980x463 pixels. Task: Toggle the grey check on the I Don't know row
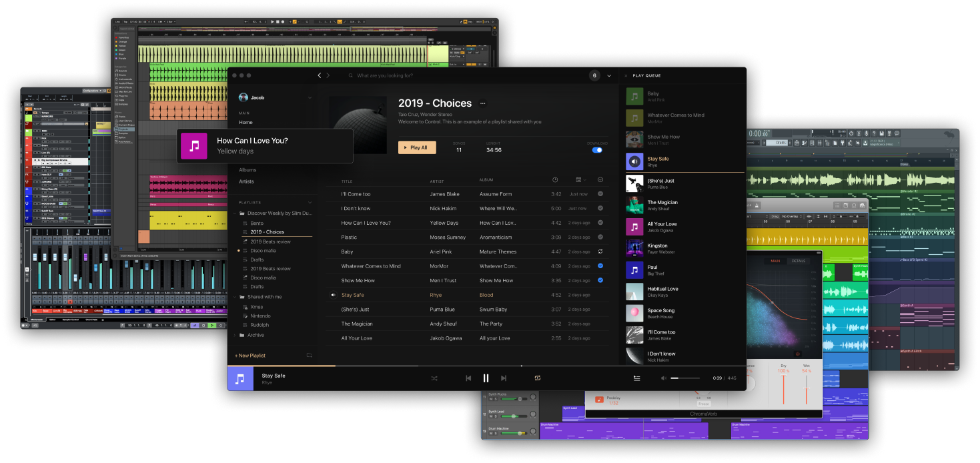point(600,208)
